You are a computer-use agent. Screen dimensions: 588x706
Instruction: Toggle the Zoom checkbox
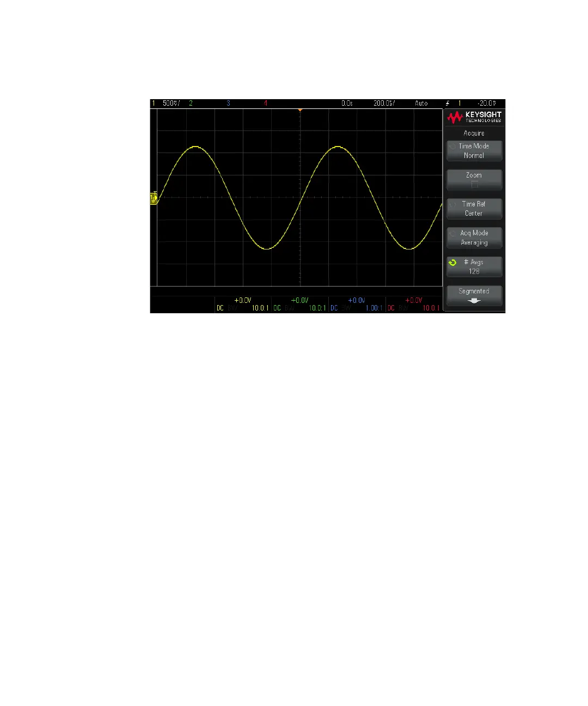click(x=474, y=185)
